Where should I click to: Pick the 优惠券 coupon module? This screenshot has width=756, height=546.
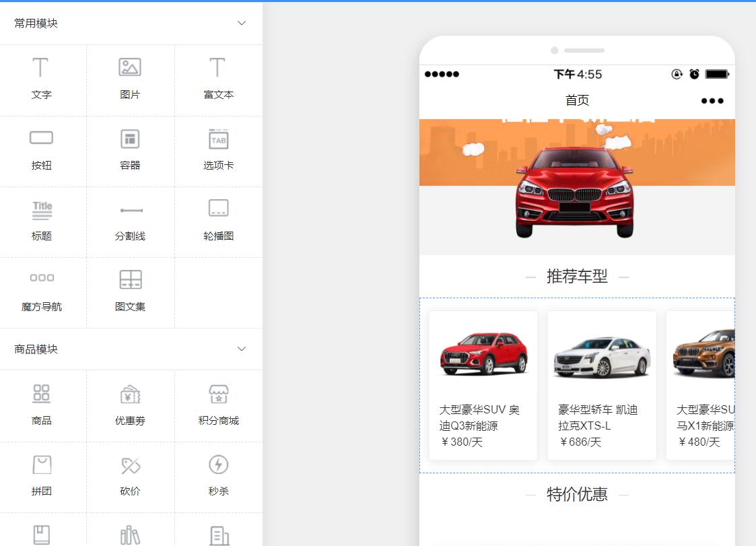pos(130,406)
